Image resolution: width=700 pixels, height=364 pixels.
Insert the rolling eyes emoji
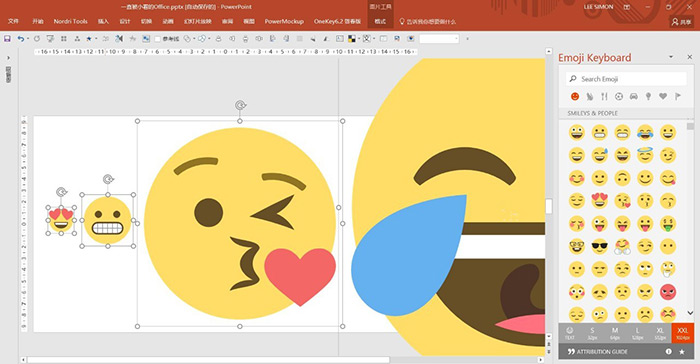pyautogui.click(x=645, y=269)
